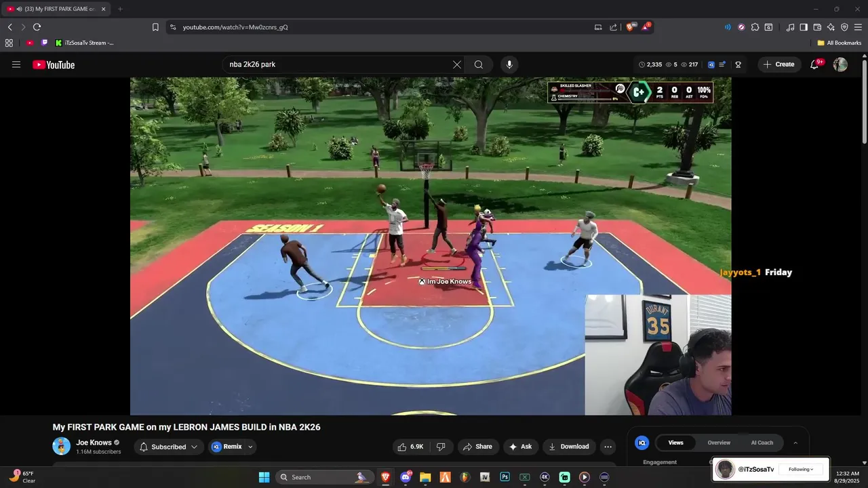The image size is (868, 488).
Task: Open the apps grid in bookmarks bar
Action: (9, 43)
